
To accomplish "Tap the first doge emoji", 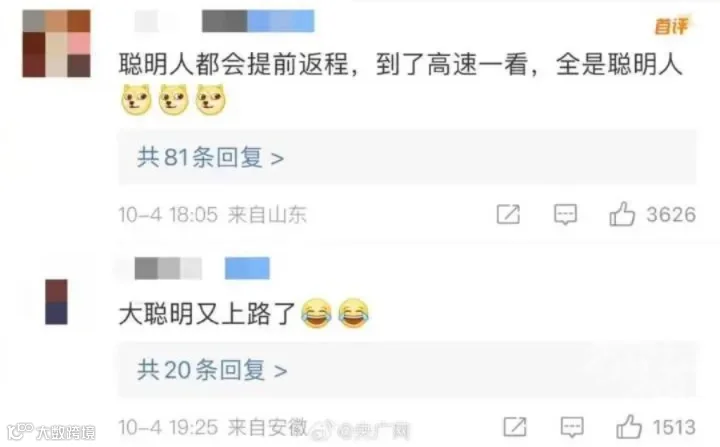I will tap(136, 99).
